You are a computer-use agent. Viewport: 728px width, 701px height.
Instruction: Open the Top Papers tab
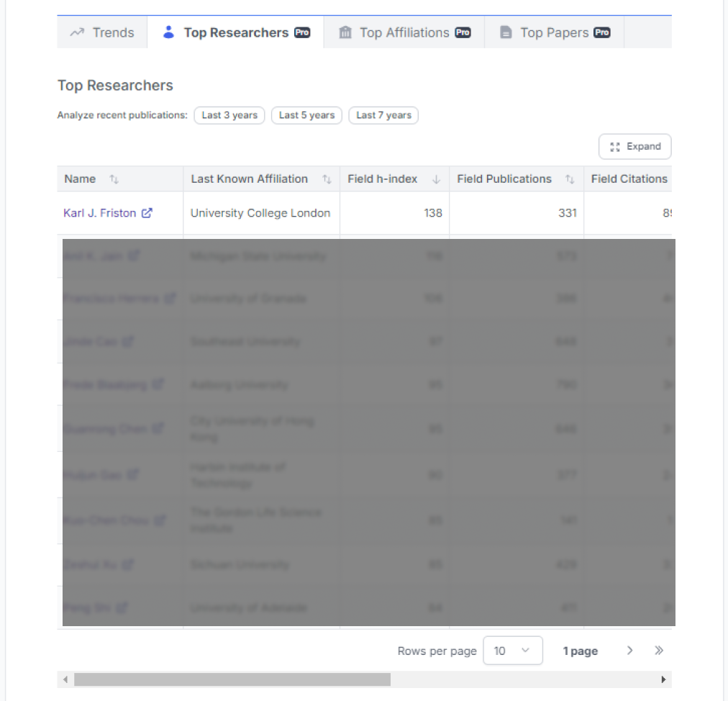pyautogui.click(x=555, y=32)
